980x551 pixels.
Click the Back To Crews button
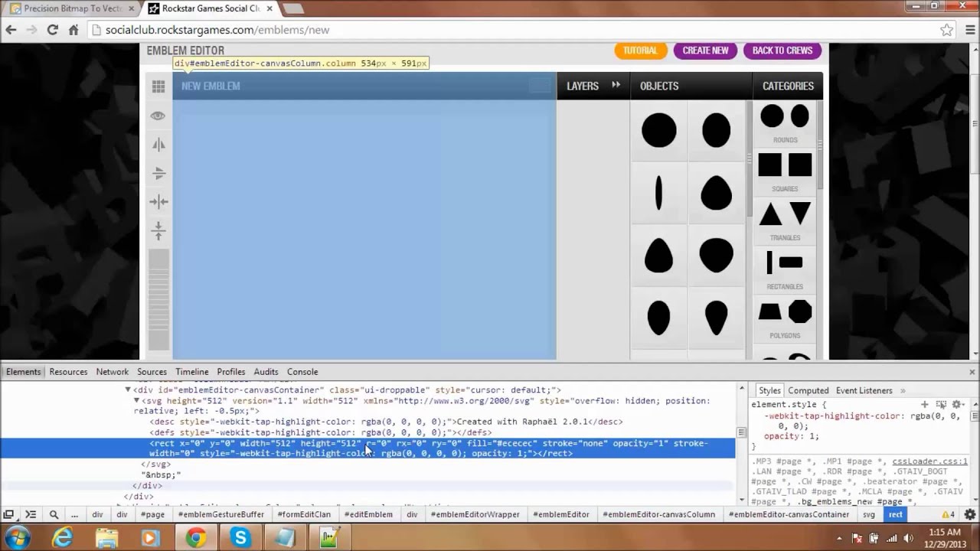click(782, 51)
